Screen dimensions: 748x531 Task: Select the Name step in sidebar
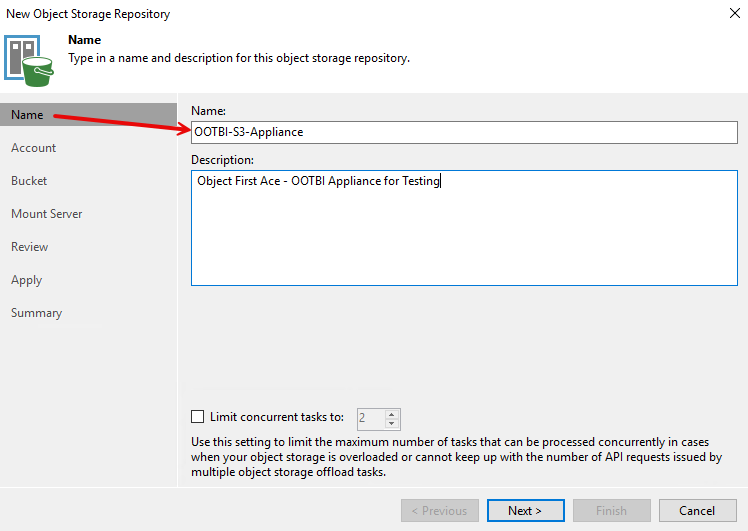27,115
